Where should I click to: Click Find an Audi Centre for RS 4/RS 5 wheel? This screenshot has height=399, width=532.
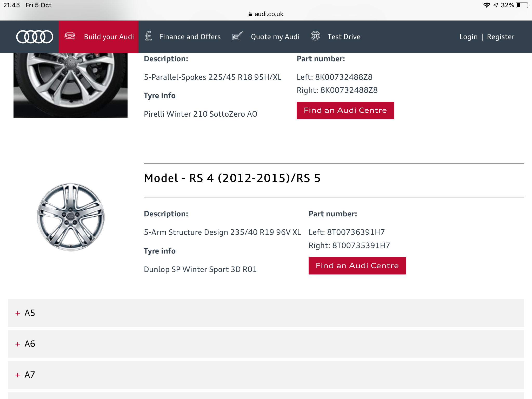pos(357,266)
